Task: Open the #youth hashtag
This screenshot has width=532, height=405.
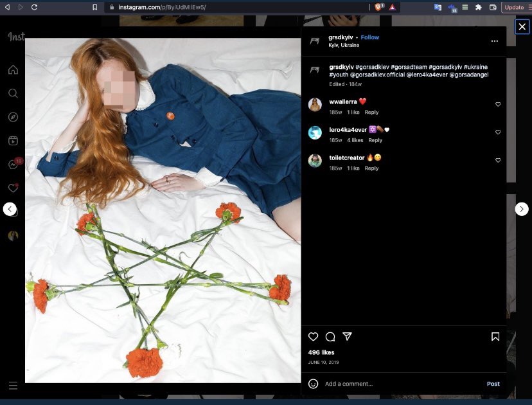Action: pyautogui.click(x=339, y=75)
